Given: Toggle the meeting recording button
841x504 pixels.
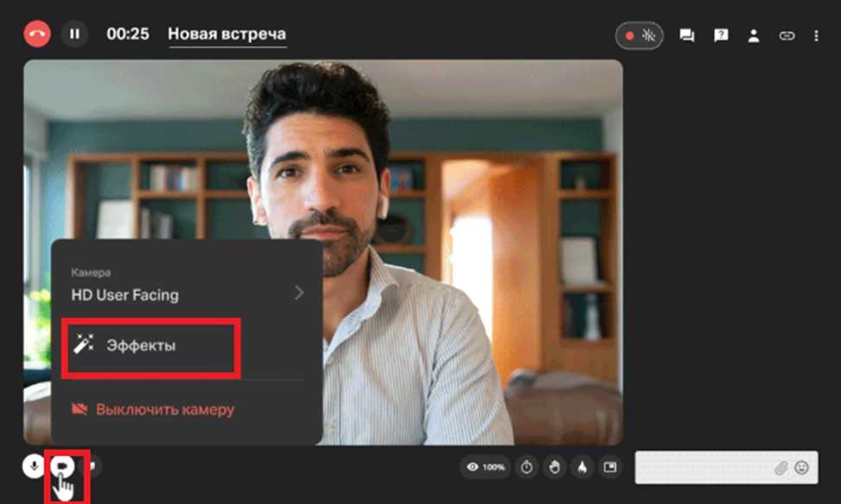Looking at the screenshot, I should [639, 35].
